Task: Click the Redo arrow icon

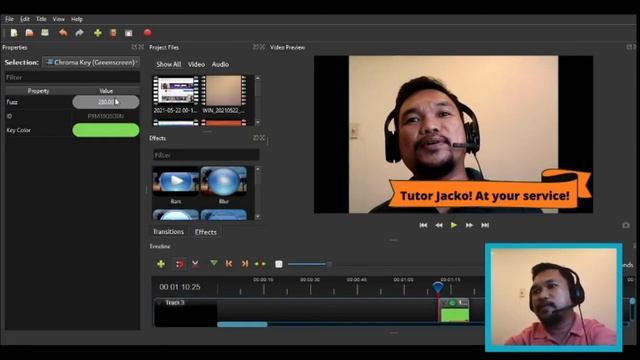Action: click(x=80, y=33)
